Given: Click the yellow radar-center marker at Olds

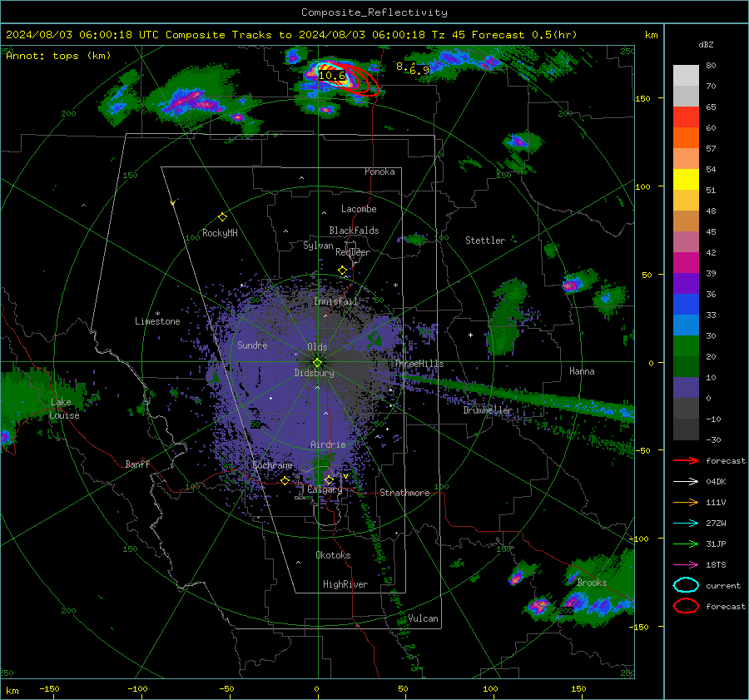Looking at the screenshot, I should pyautogui.click(x=317, y=362).
